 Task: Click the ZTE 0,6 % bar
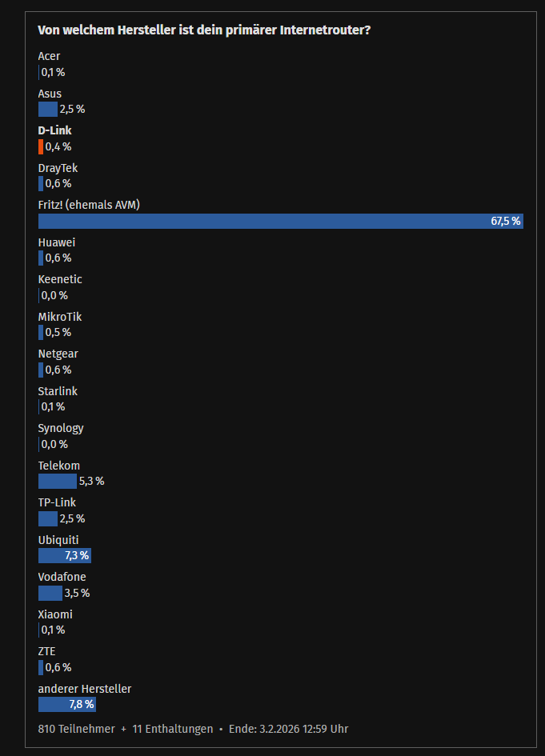[41, 667]
